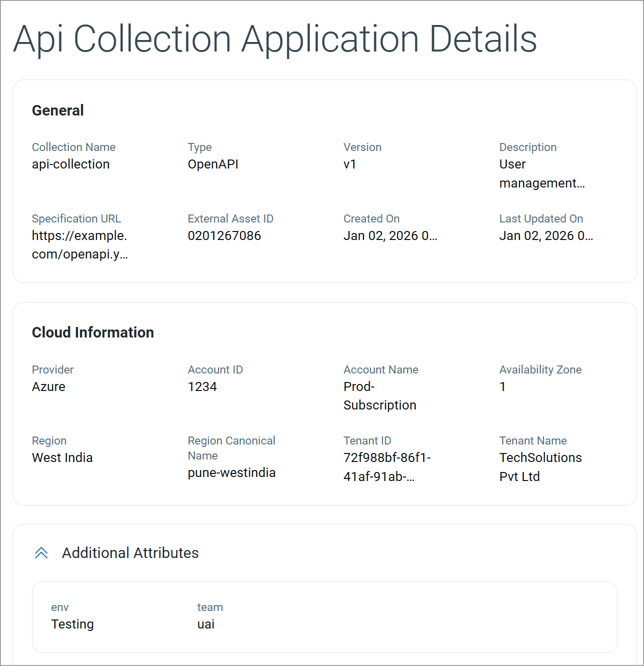Click the 'External Asset ID' field label
644x666 pixels.
point(230,218)
